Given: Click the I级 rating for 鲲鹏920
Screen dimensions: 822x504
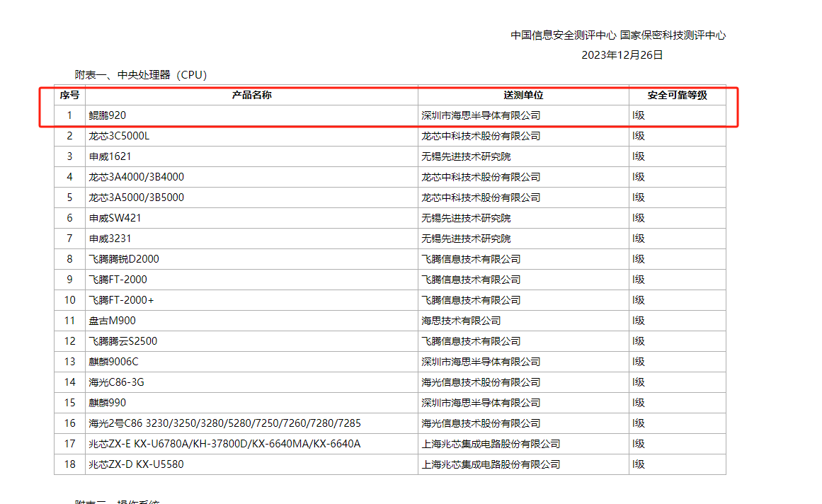Looking at the screenshot, I should 639,115.
